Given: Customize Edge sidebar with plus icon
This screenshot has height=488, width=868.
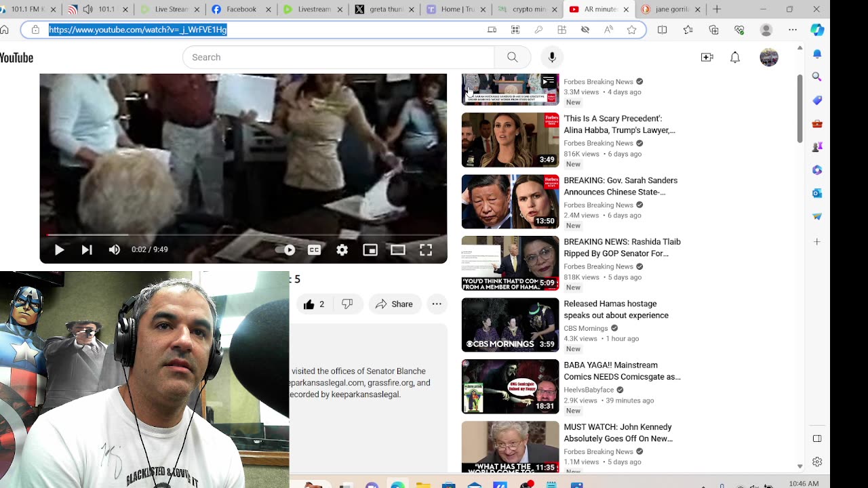Looking at the screenshot, I should point(817,241).
